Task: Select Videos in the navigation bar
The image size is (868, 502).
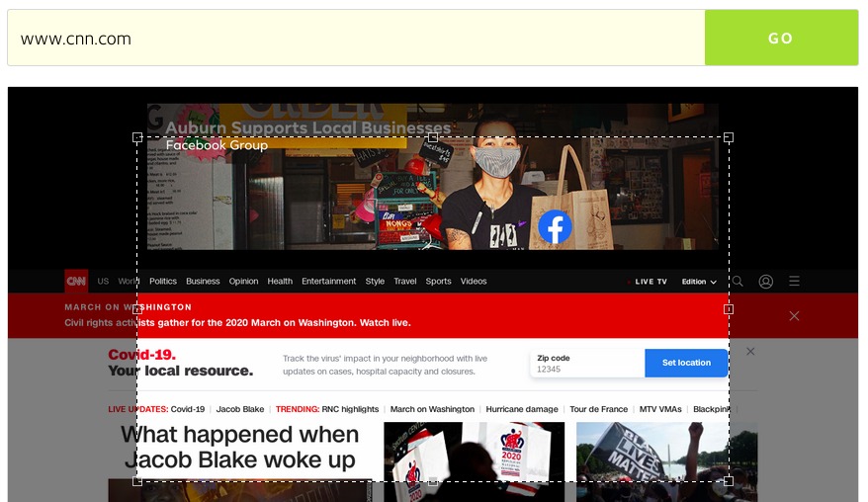Action: tap(474, 282)
